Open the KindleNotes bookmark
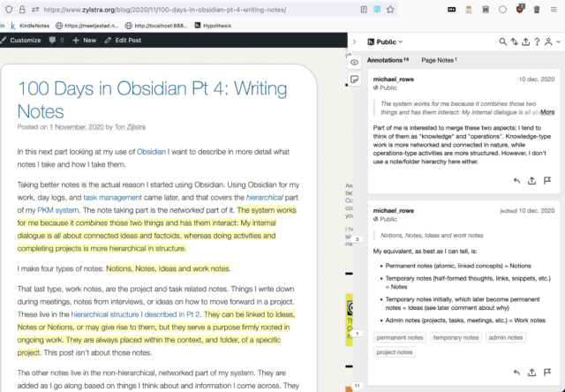The width and height of the screenshot is (565, 392). [30, 26]
